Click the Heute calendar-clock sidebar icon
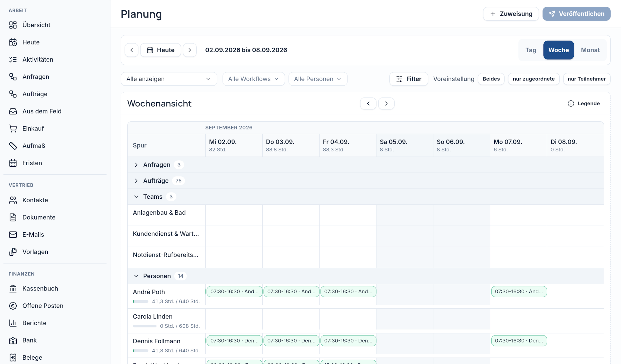The height and width of the screenshot is (364, 621). click(x=13, y=42)
